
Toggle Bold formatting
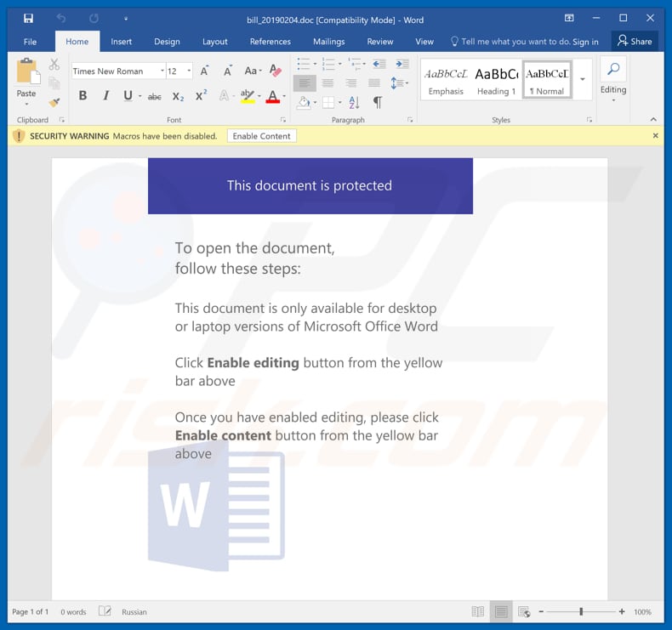83,96
